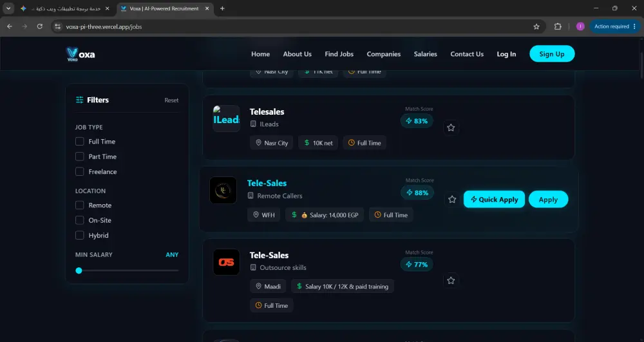Click the Action required browser button

pos(615,26)
